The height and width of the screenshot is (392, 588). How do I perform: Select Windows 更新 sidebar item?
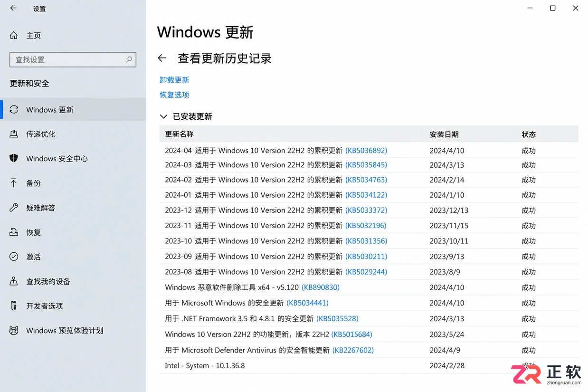73,110
